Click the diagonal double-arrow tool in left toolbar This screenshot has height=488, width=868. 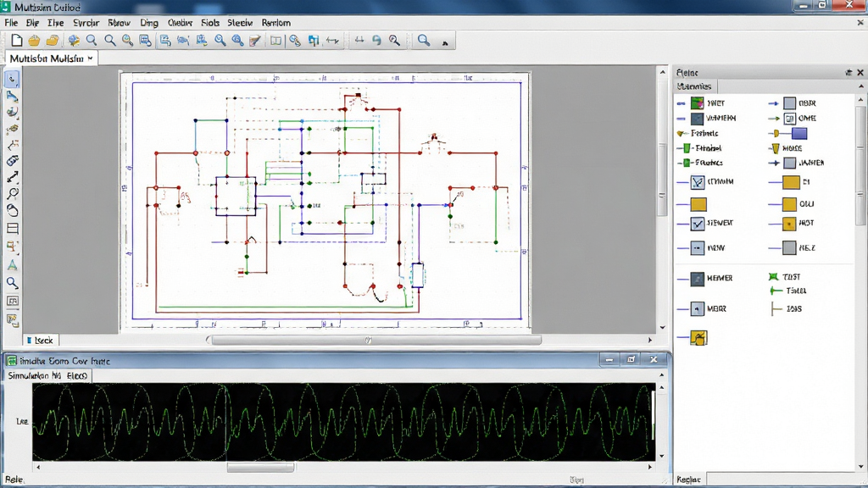(12, 177)
